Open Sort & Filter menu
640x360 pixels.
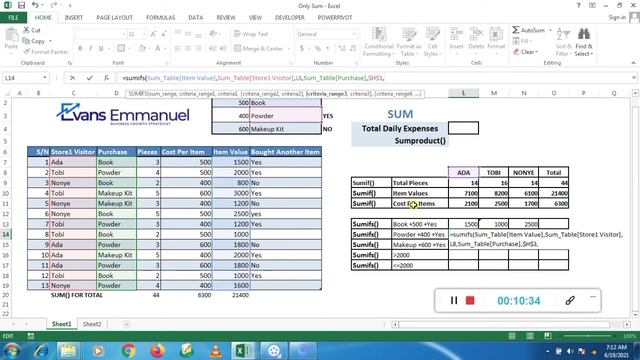(x=563, y=42)
